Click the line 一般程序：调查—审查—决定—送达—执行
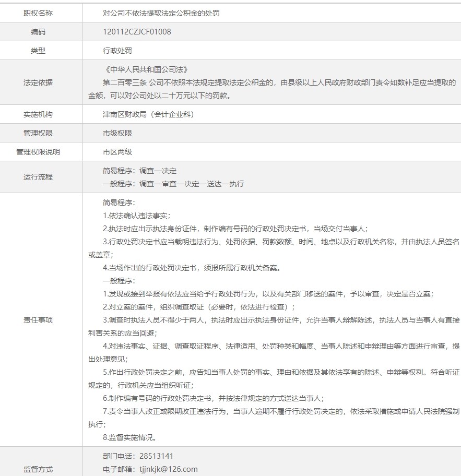 point(173,184)
